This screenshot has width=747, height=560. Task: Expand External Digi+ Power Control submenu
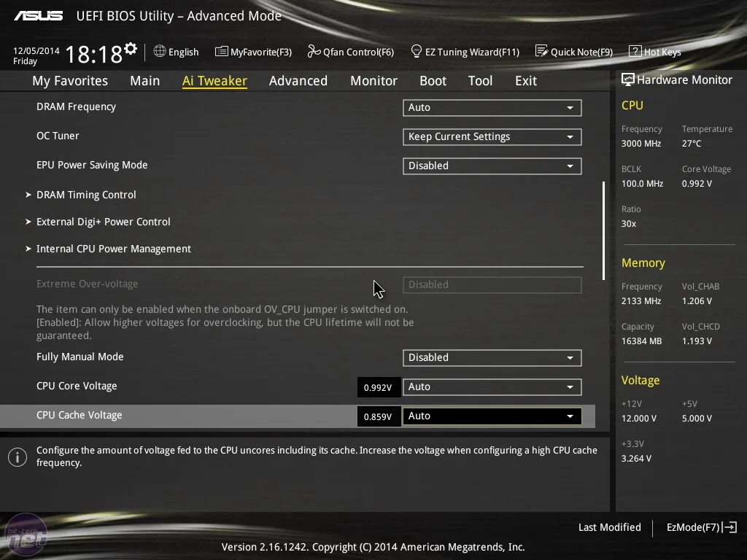(103, 222)
